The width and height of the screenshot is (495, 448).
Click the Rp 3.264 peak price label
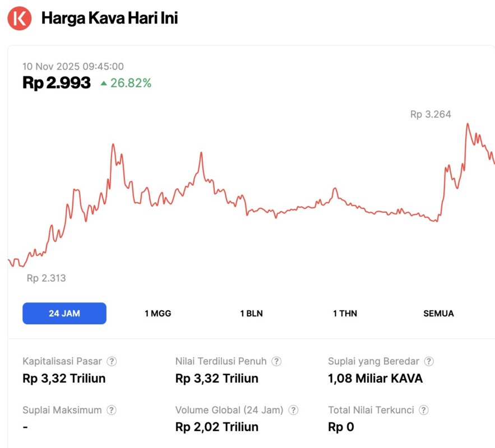click(x=431, y=115)
